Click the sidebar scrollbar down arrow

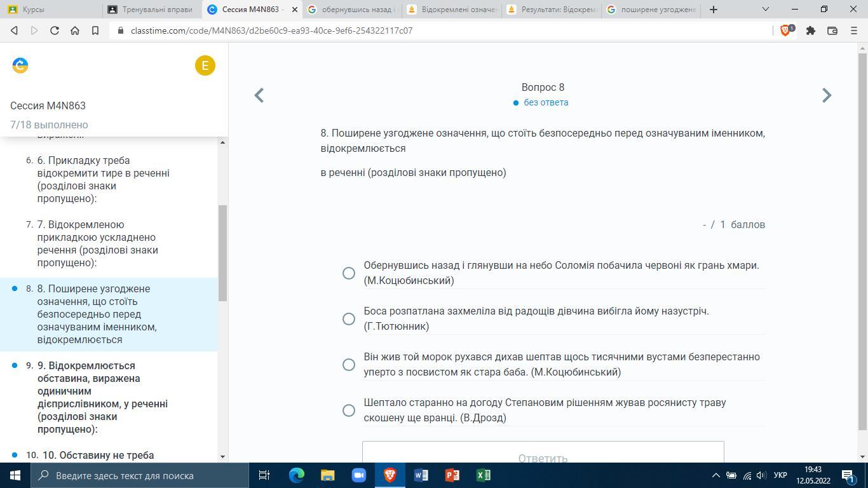click(x=222, y=457)
